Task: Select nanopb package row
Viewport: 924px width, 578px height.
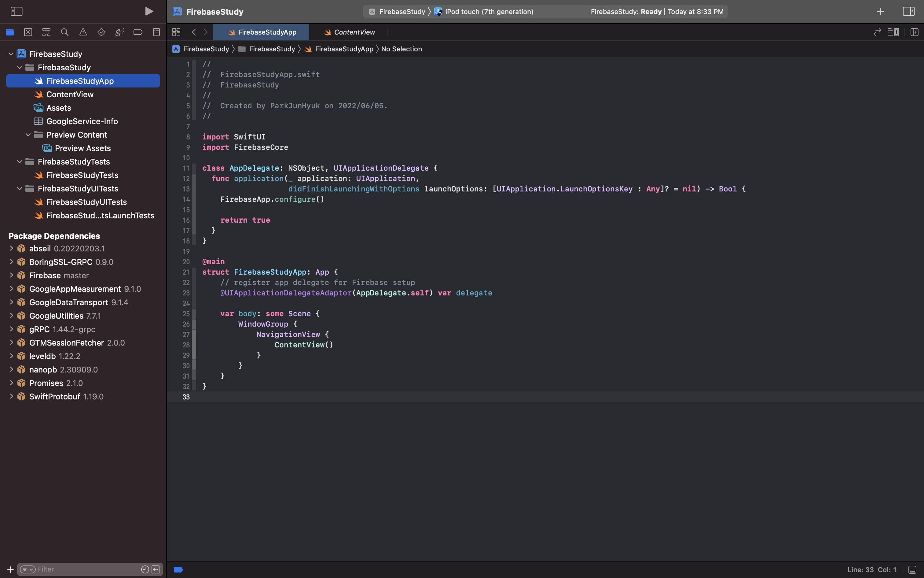Action: tap(83, 370)
